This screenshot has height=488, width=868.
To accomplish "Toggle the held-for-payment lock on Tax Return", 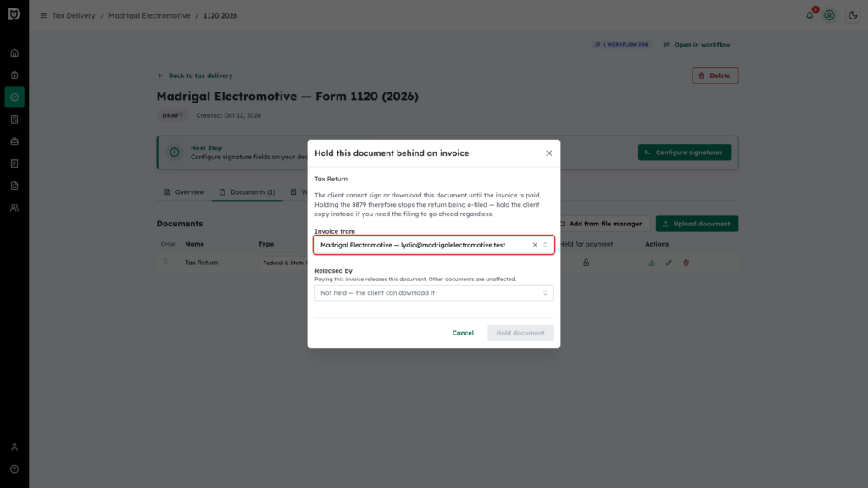I will click(587, 263).
